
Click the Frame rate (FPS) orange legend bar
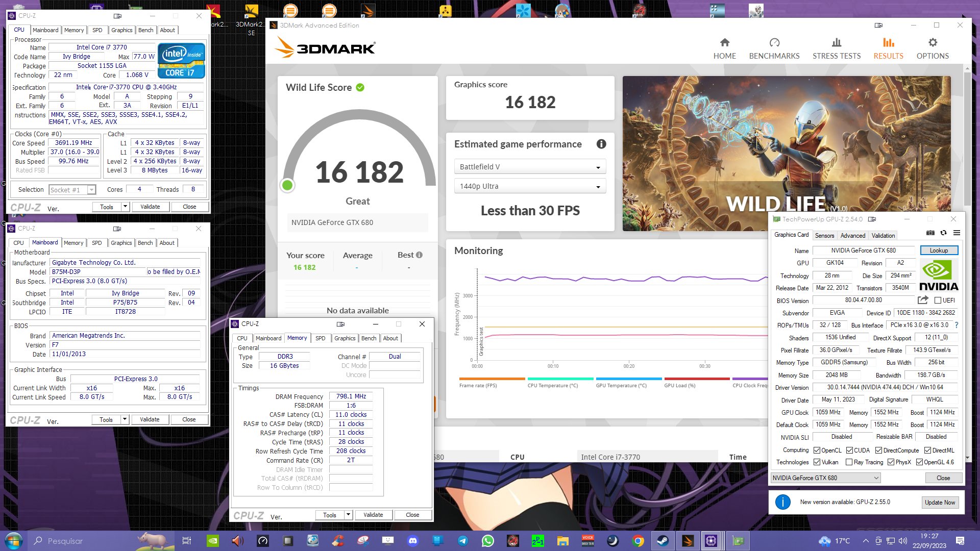tap(492, 379)
